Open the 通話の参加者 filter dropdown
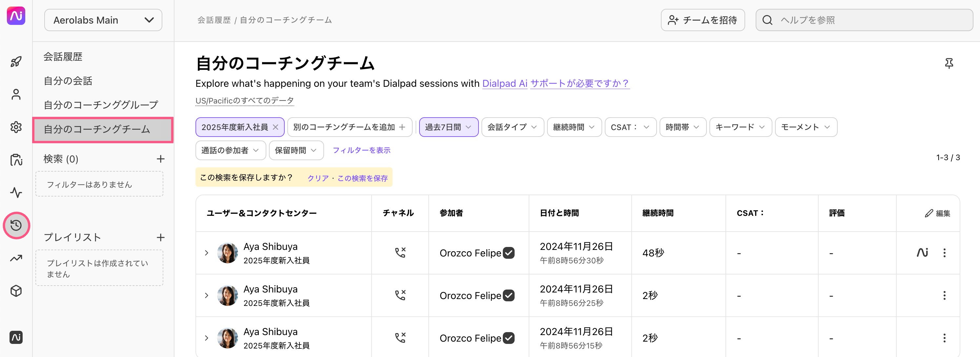 click(231, 150)
